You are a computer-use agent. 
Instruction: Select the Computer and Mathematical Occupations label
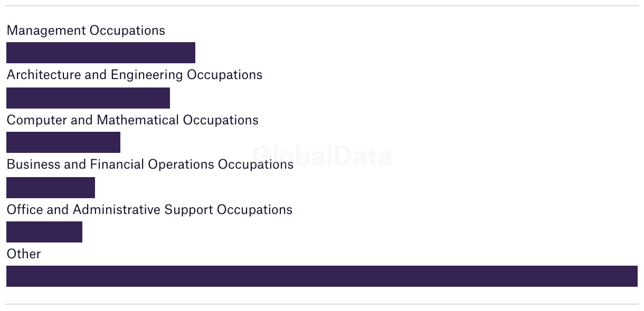coord(132,120)
